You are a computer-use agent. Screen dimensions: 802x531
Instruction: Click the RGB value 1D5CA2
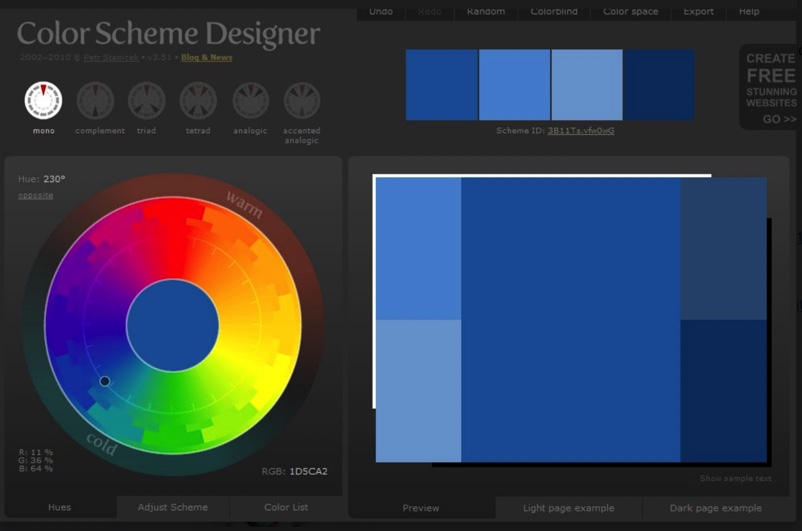click(308, 471)
